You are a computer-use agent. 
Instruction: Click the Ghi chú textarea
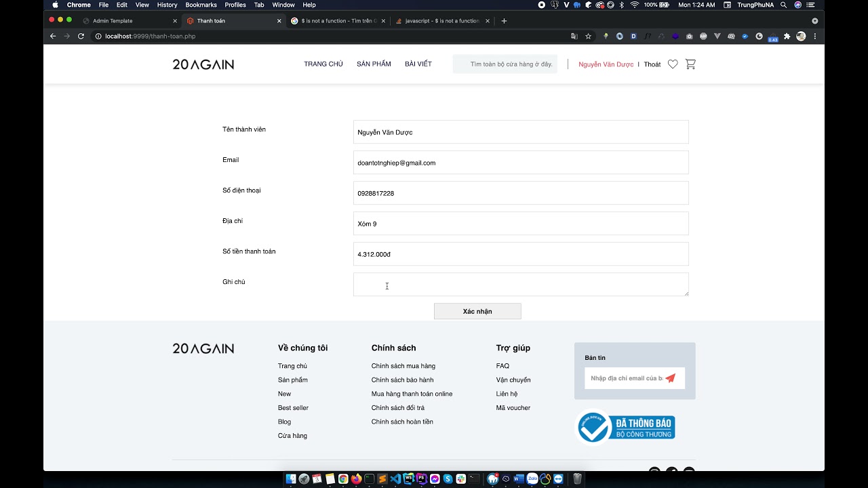pyautogui.click(x=521, y=285)
